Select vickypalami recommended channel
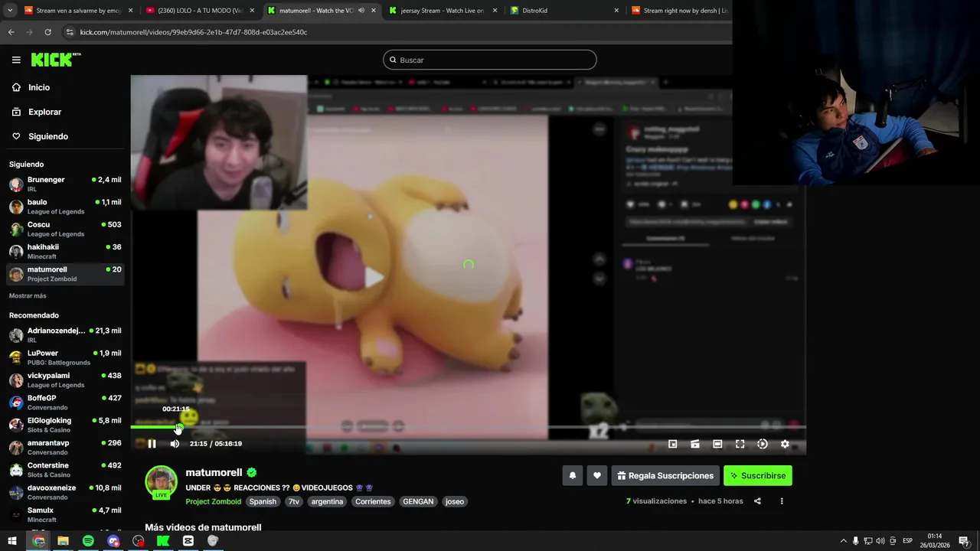Viewport: 980px width, 551px height. click(65, 380)
